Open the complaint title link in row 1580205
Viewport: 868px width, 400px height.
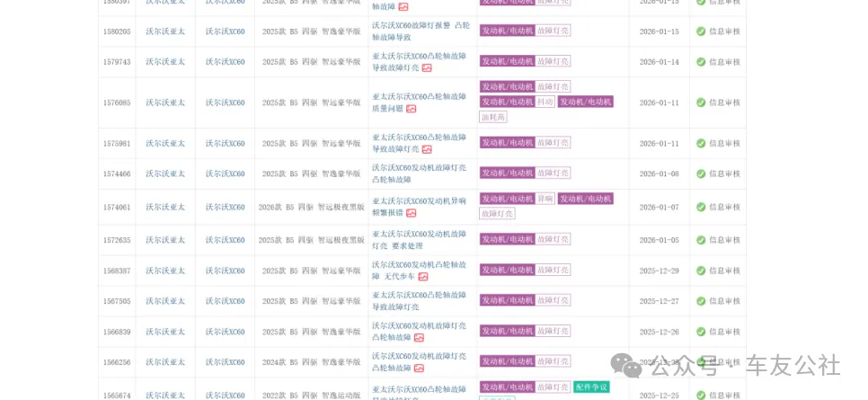pyautogui.click(x=421, y=31)
